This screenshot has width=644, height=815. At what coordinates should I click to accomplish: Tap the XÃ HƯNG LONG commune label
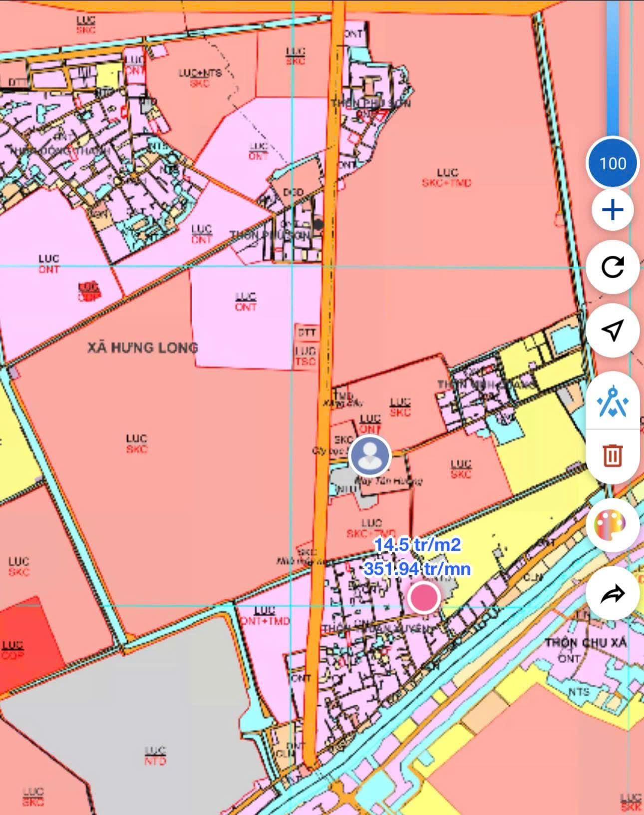point(143,348)
